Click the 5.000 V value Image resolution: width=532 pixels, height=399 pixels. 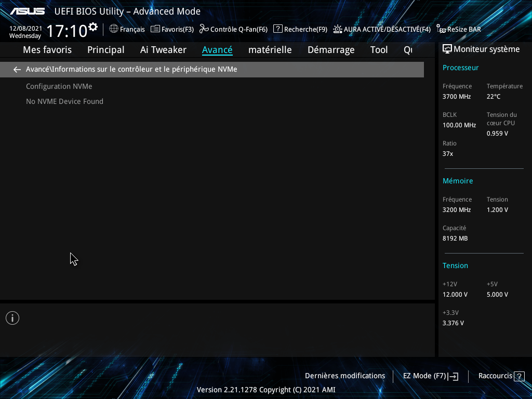[497, 295]
